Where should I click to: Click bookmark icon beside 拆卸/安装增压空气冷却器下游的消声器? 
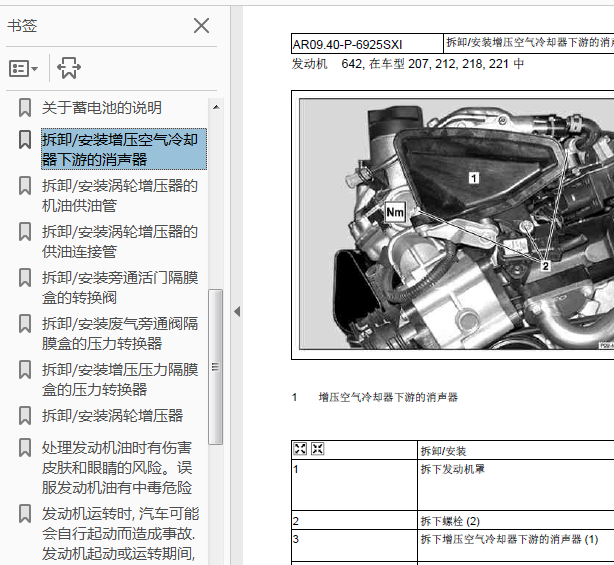pyautogui.click(x=25, y=140)
